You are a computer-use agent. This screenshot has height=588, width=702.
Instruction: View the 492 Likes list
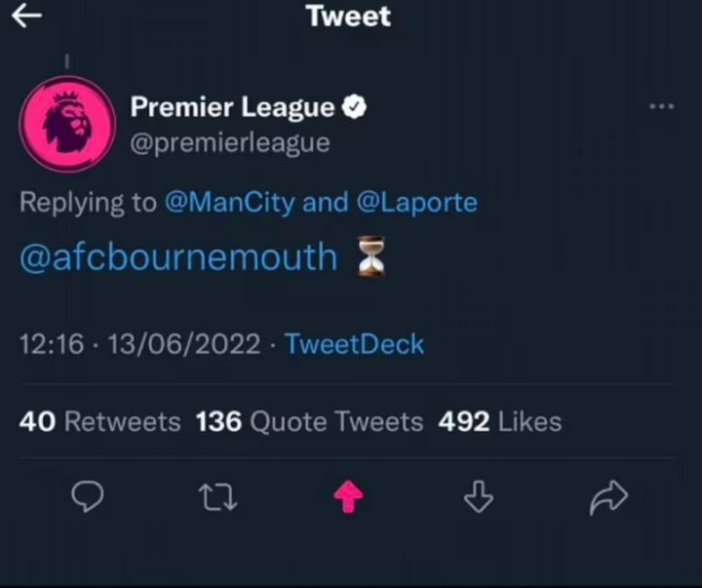(500, 421)
